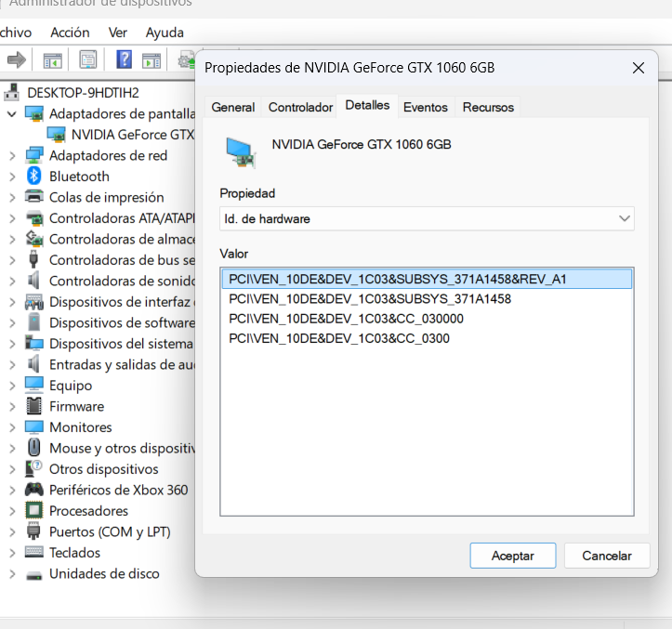Click the Controladoras de sonido speaker icon
Image resolution: width=672 pixels, height=629 pixels.
33,281
